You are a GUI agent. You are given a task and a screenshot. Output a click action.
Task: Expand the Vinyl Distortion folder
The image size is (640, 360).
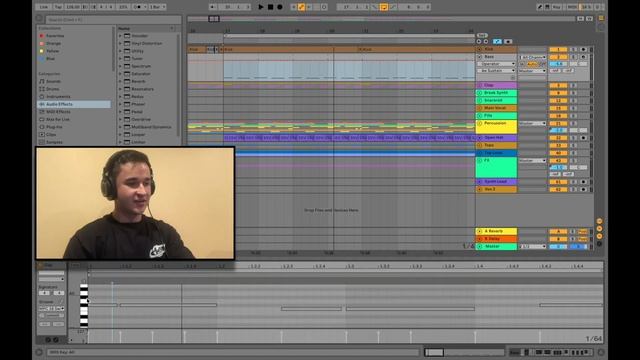(120, 43)
